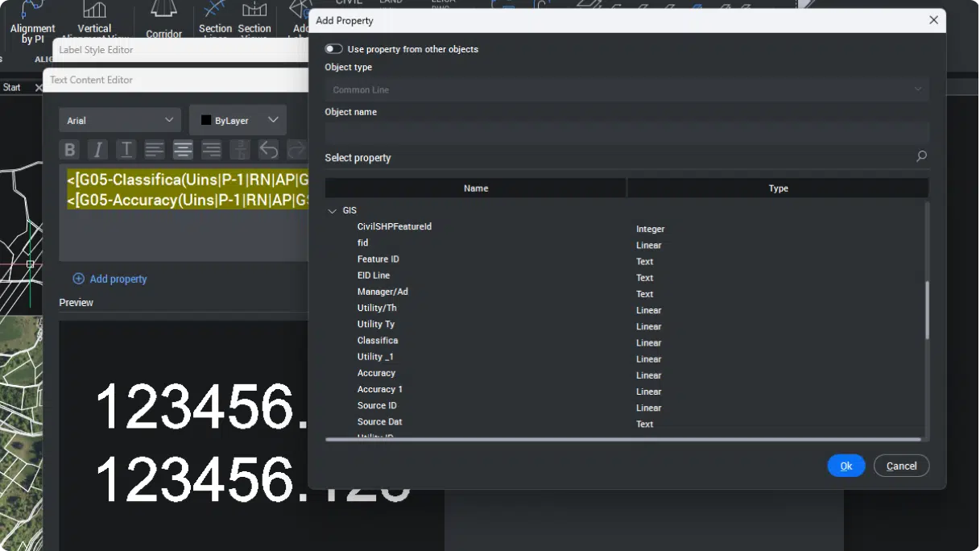The image size is (980, 551).
Task: Click the Underline text icon
Action: click(126, 150)
